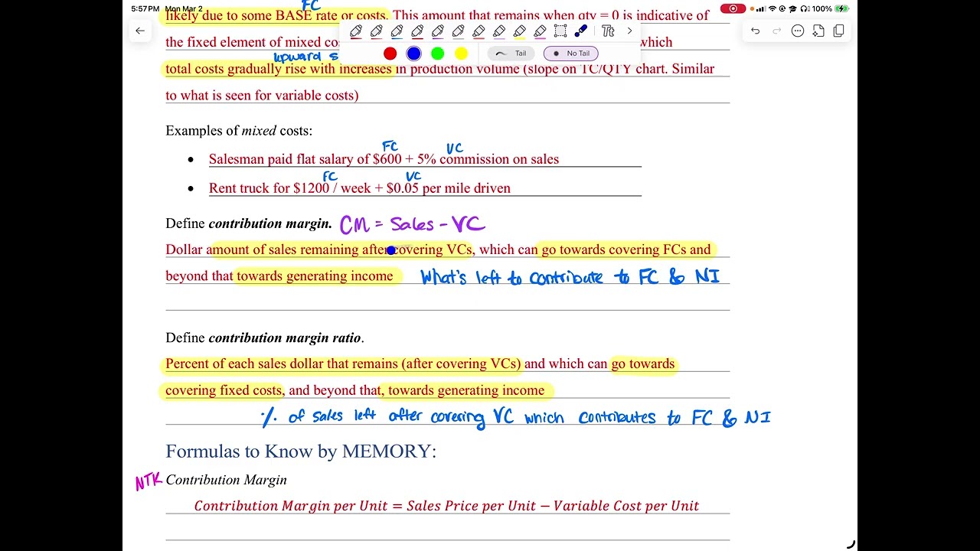Image resolution: width=980 pixels, height=551 pixels.
Task: Redo the last undone action
Action: [x=776, y=31]
